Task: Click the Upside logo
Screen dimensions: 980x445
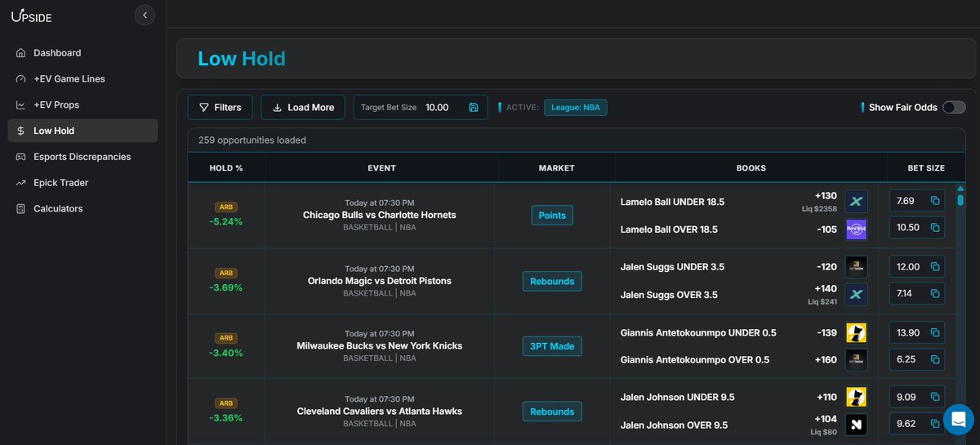Action: point(32,15)
